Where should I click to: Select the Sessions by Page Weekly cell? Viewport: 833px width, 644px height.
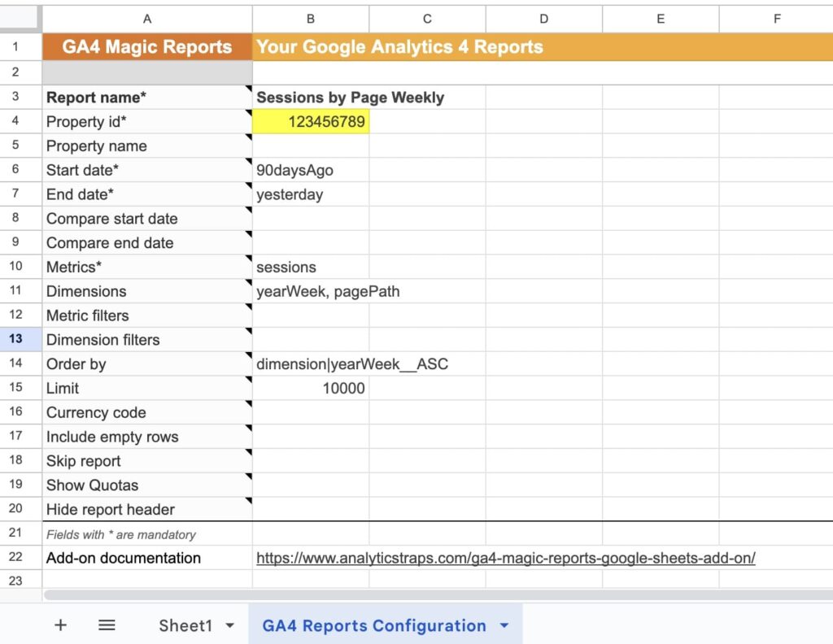tap(350, 97)
